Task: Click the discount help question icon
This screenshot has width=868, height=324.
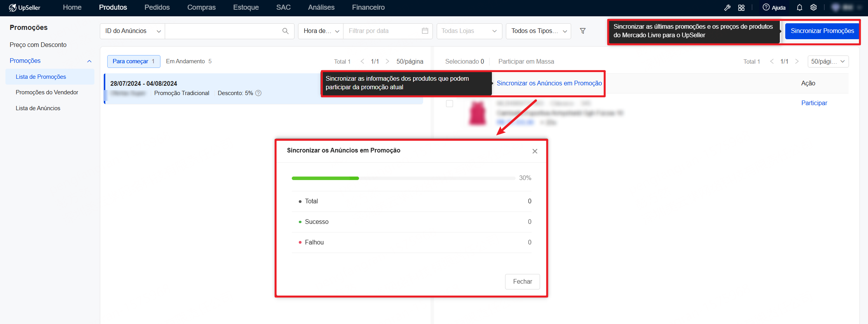Action: tap(258, 93)
